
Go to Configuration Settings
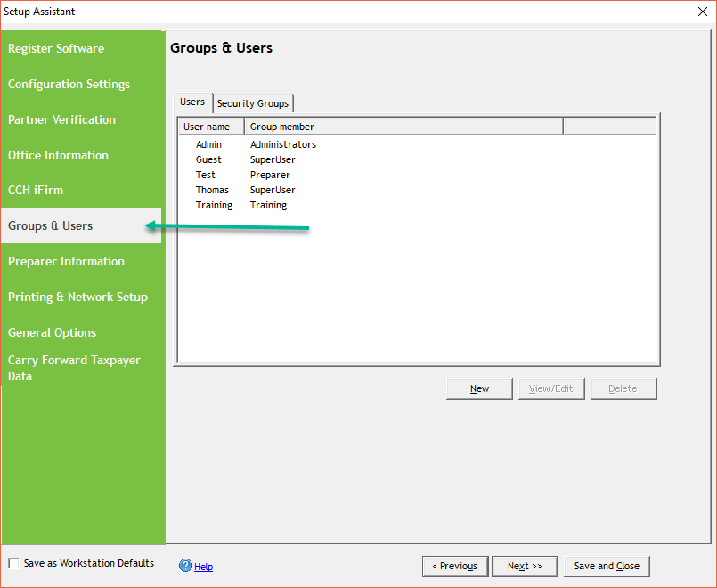pyautogui.click(x=69, y=84)
